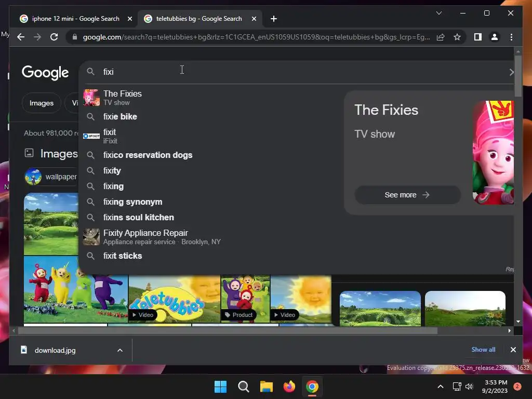The image size is (532, 399).
Task: Open the tab search dropdown
Action: 438,13
